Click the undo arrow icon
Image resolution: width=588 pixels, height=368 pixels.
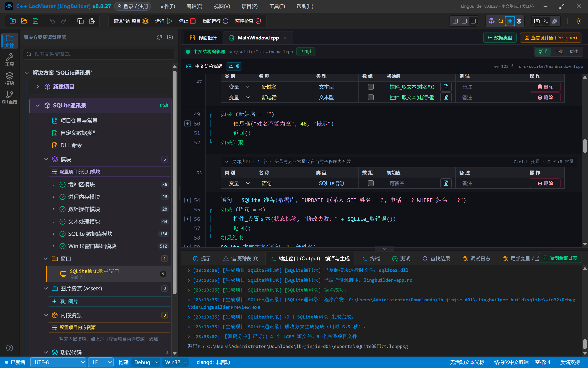(x=52, y=21)
